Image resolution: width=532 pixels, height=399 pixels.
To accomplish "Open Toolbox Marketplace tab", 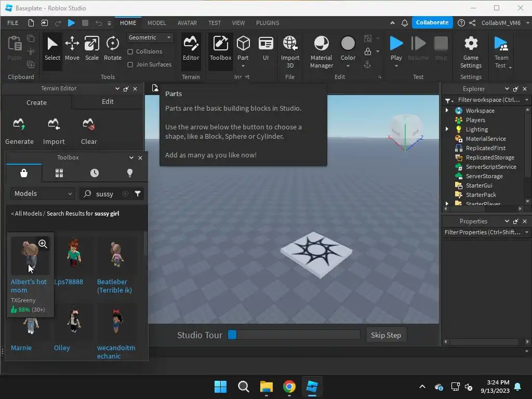I will pyautogui.click(x=24, y=173).
